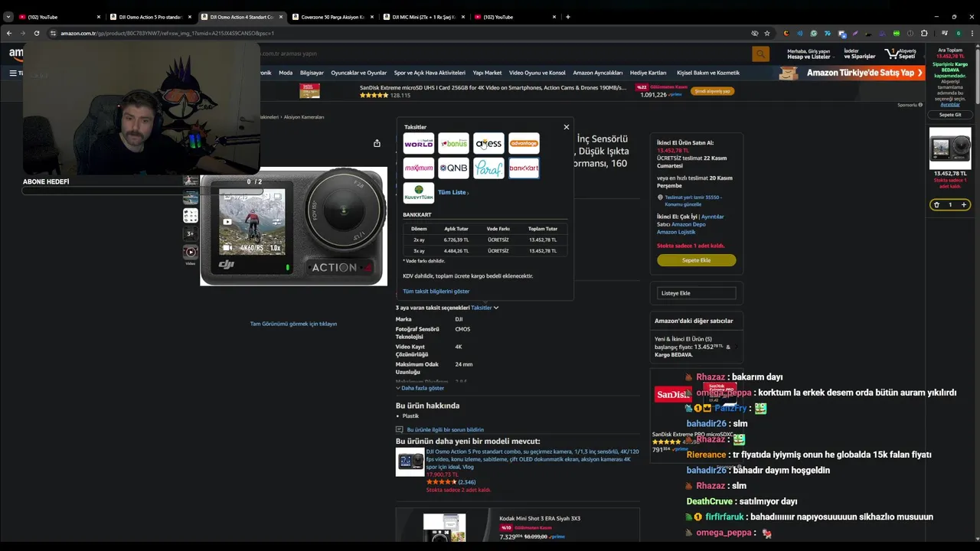
Task: Open Kodak Mini Shot 3 ERA listing
Action: coord(540,518)
